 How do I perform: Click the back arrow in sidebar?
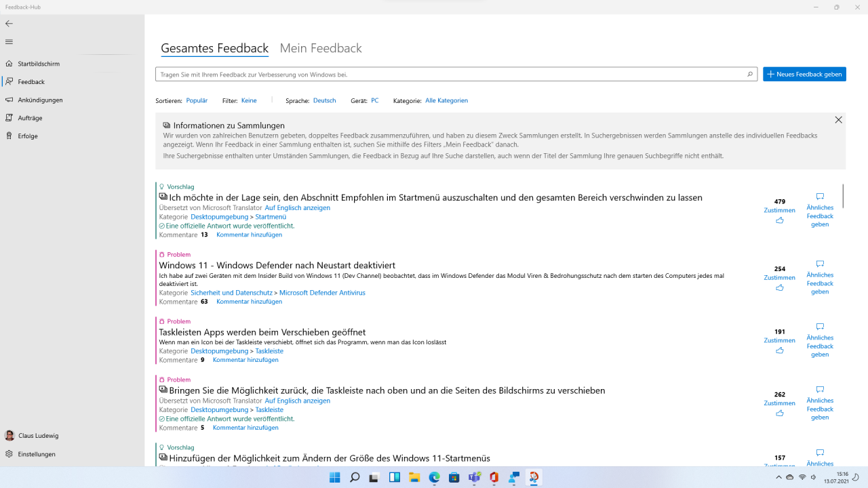coord(9,24)
